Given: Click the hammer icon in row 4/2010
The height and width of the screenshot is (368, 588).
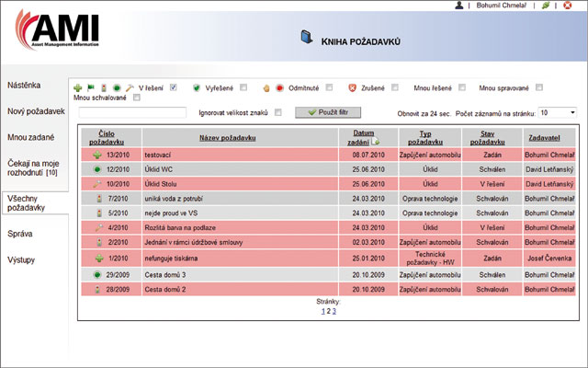Looking at the screenshot, I should click(x=98, y=227).
